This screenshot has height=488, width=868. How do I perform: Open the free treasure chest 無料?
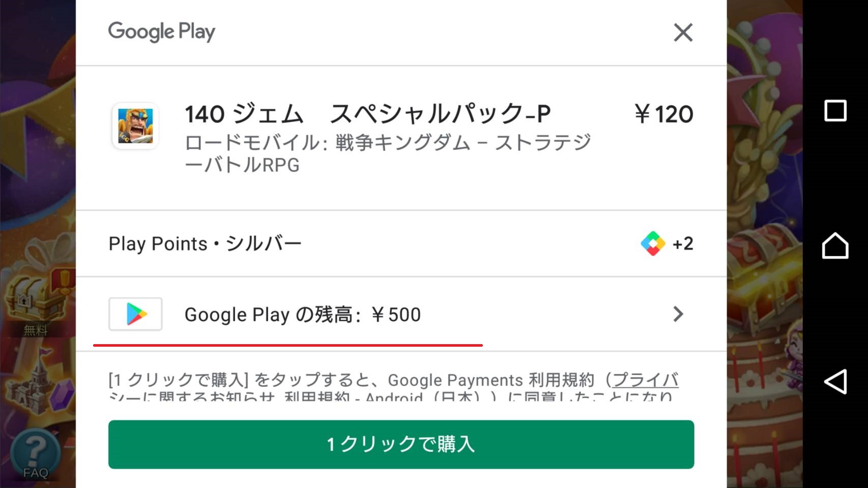tap(36, 305)
